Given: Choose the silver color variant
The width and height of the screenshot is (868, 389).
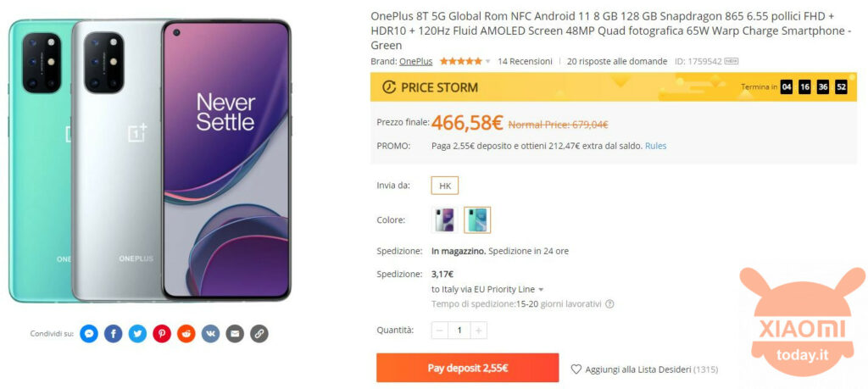Looking at the screenshot, I should tap(445, 220).
